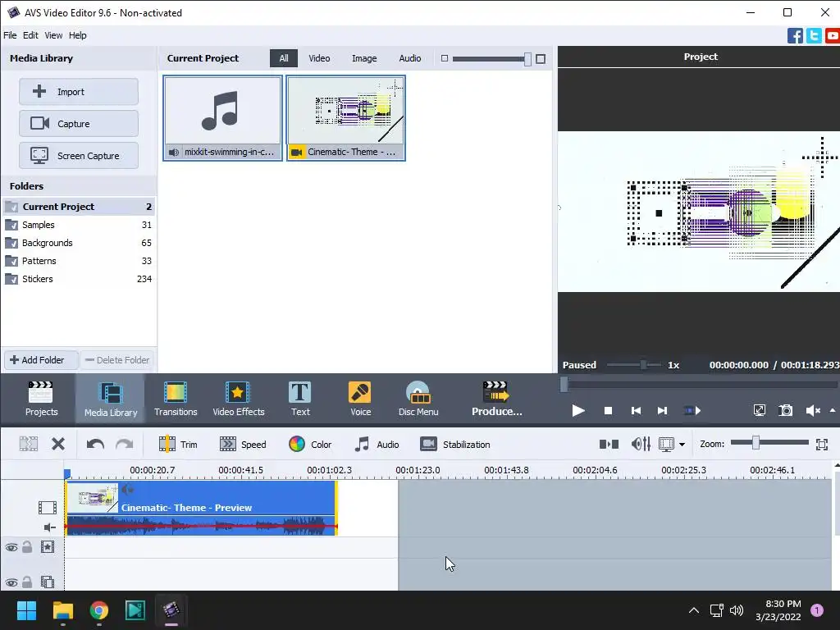Open the audio mixer icon
Image resolution: width=840 pixels, height=630 pixels.
click(x=641, y=444)
